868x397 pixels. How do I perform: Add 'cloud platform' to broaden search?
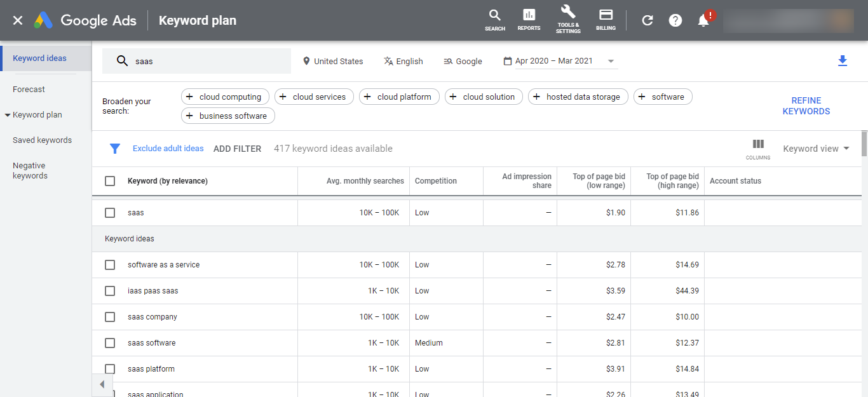click(x=399, y=97)
